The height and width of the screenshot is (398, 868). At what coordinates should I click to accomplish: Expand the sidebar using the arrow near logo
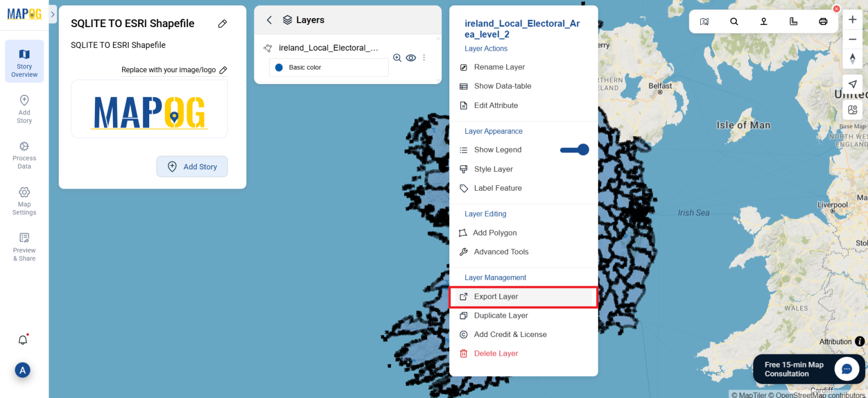52,15
